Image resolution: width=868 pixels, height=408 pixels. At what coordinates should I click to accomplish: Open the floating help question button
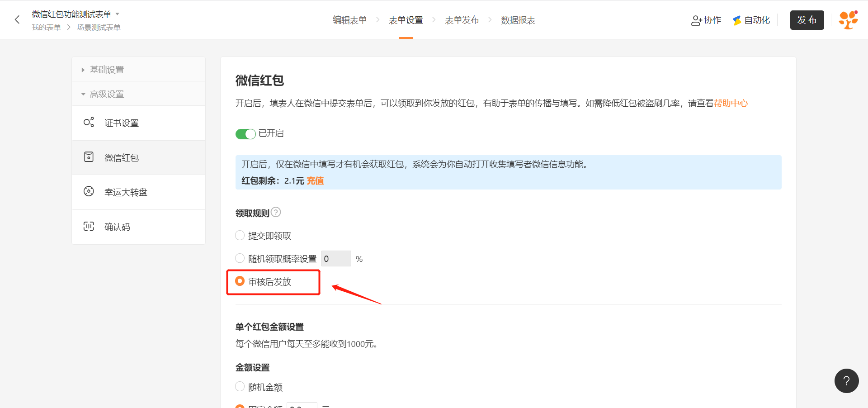tap(846, 381)
